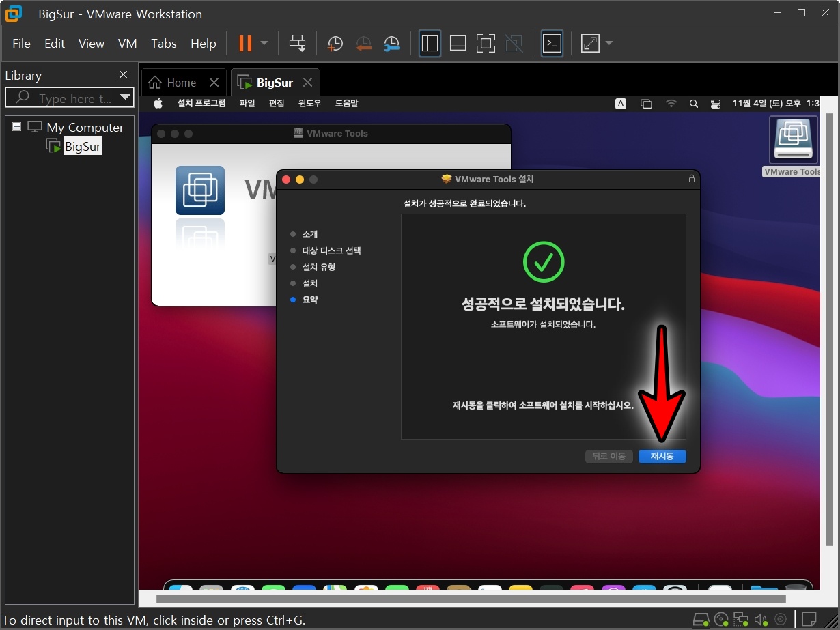The width and height of the screenshot is (840, 630).
Task: Select BigSur in the library tree
Action: (83, 146)
